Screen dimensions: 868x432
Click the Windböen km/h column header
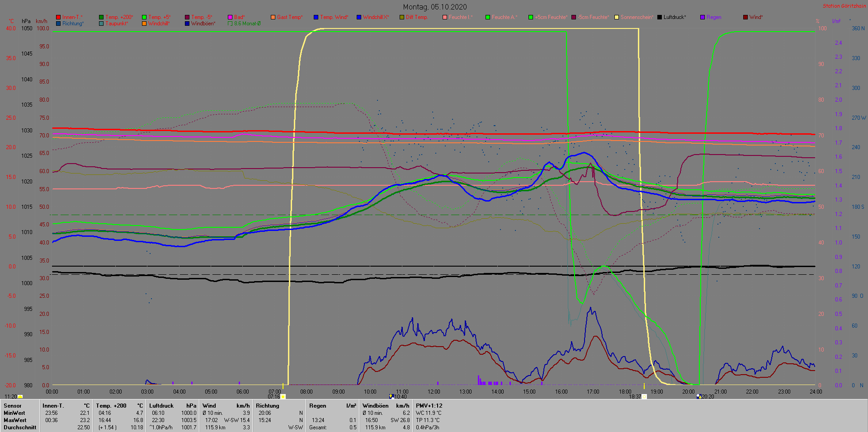pos(386,406)
